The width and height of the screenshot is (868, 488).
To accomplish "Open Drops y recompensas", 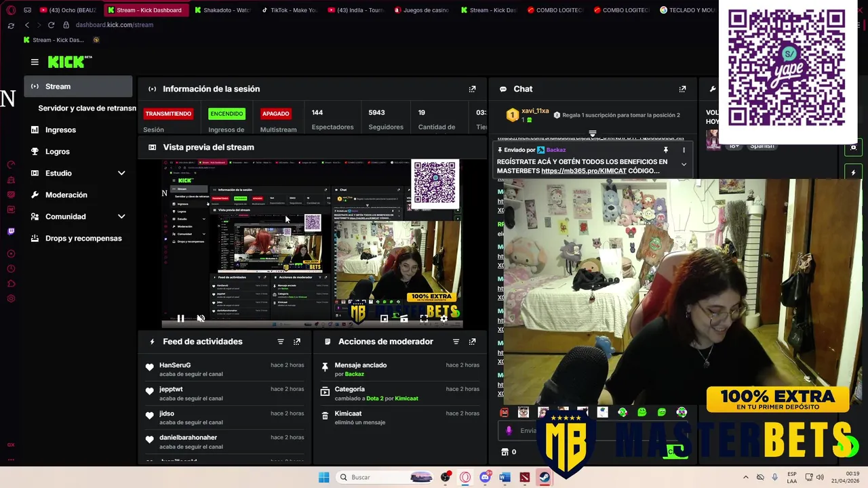I will 78,238.
